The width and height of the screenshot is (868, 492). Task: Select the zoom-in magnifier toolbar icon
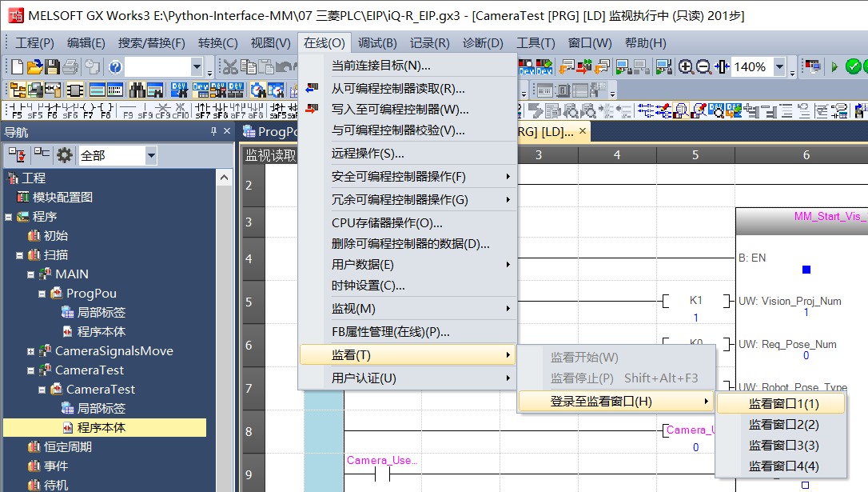pos(686,67)
